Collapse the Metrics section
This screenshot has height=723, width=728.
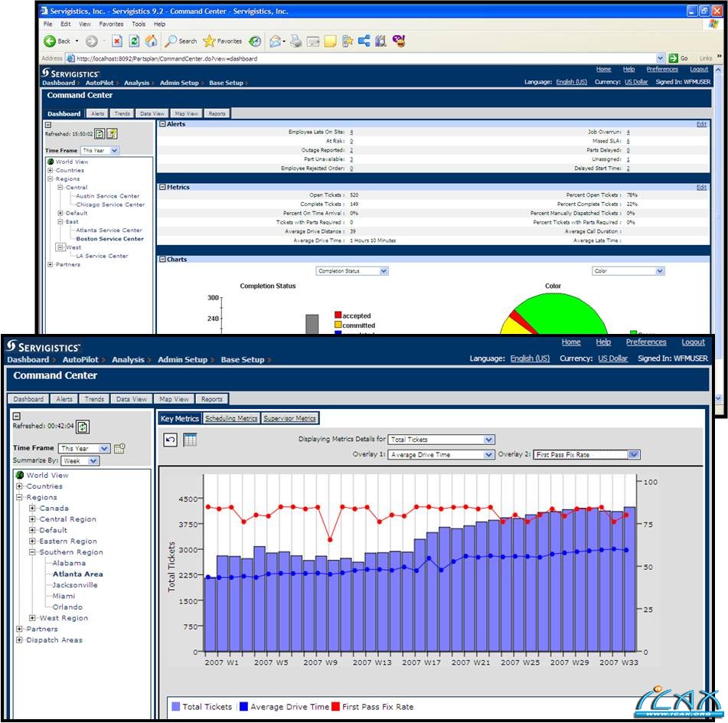point(163,187)
